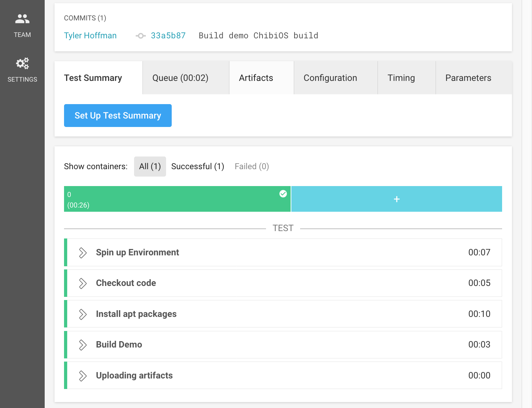Filter by Failed (0) containers

click(x=252, y=167)
